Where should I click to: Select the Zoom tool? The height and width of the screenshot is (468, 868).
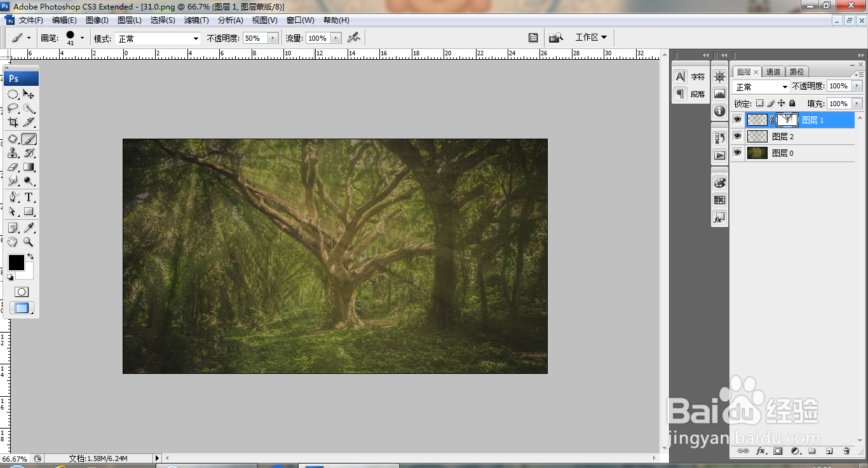click(x=29, y=242)
